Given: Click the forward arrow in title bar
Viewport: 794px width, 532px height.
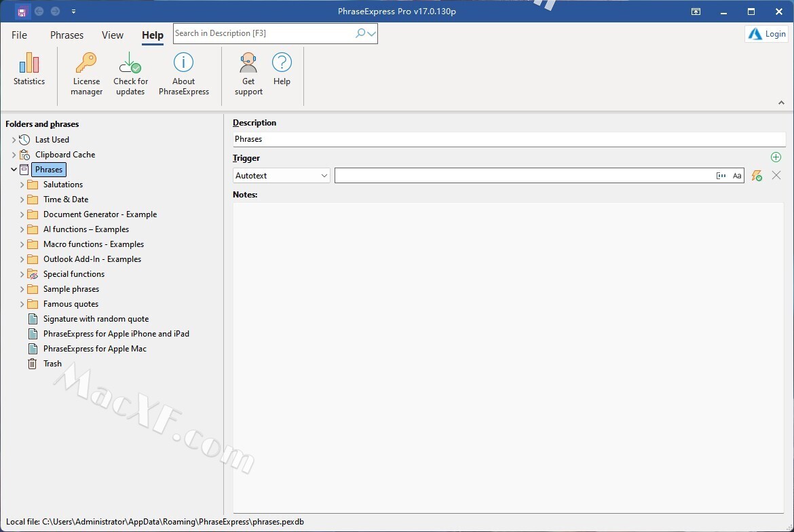Looking at the screenshot, I should [x=55, y=11].
